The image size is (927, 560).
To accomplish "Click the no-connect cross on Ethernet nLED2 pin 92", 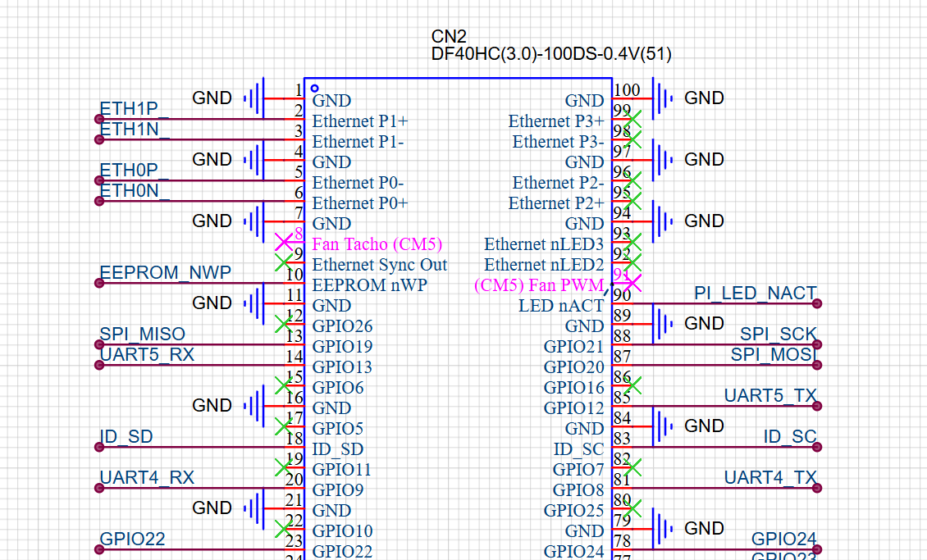I will (632, 262).
